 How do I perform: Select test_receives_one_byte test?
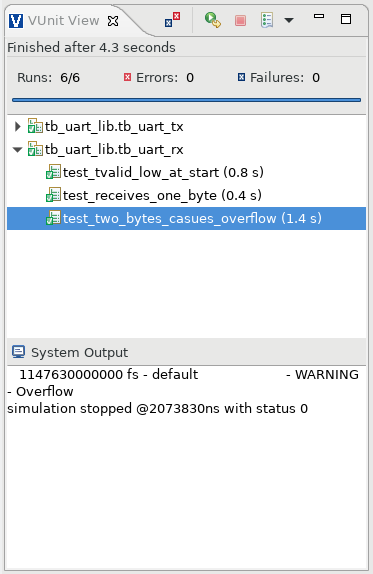(162, 195)
